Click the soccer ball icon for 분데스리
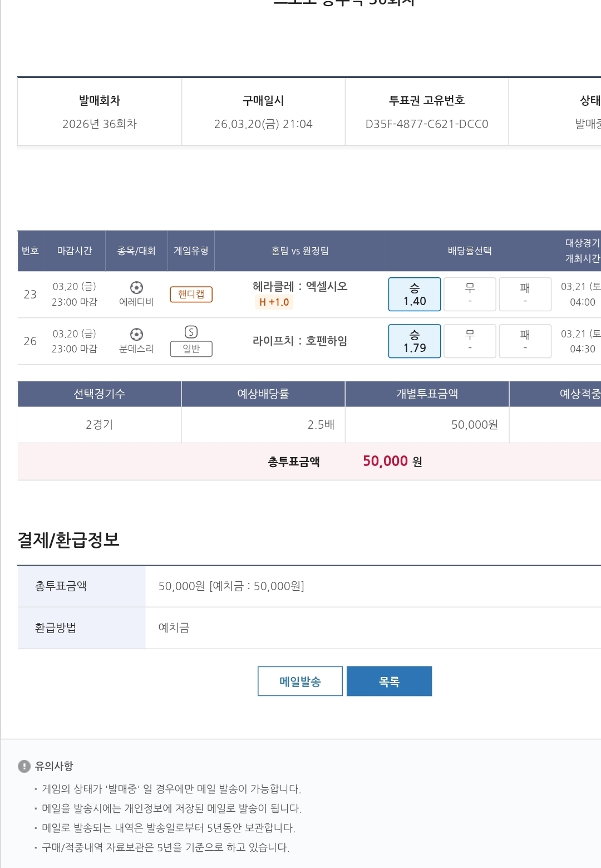 [x=136, y=334]
